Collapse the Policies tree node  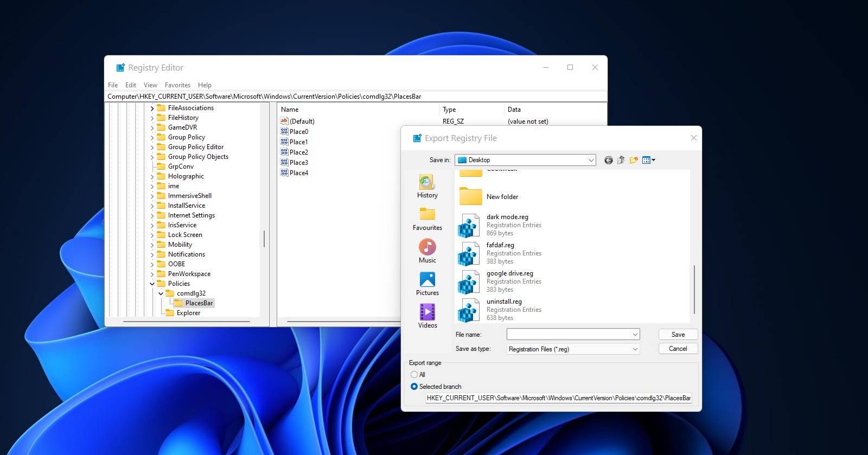pyautogui.click(x=152, y=284)
